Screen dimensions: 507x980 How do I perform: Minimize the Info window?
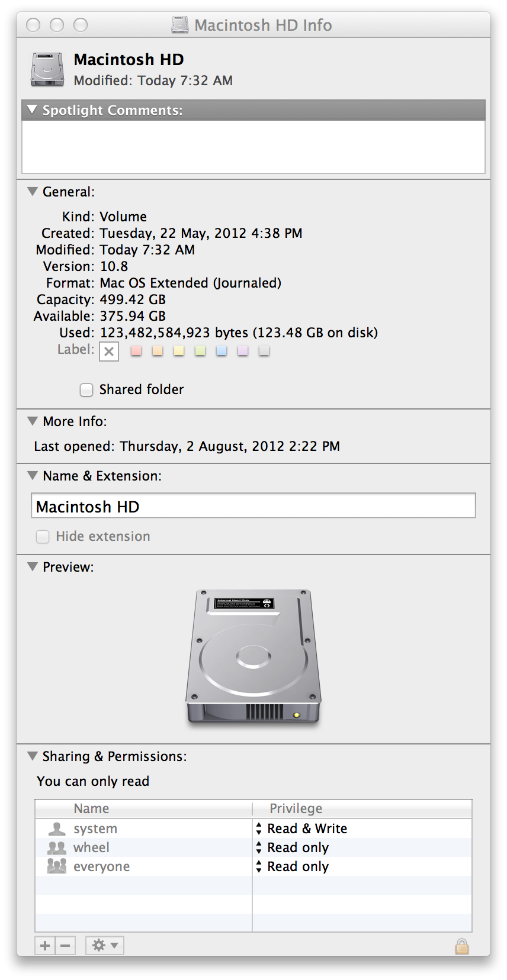[x=57, y=25]
